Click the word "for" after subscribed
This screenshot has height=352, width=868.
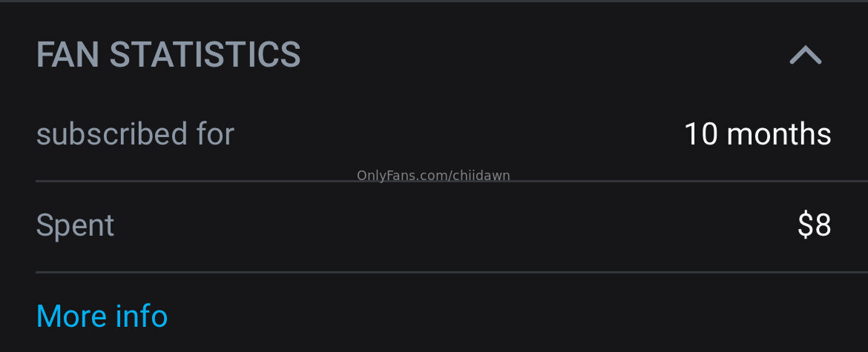(x=216, y=134)
